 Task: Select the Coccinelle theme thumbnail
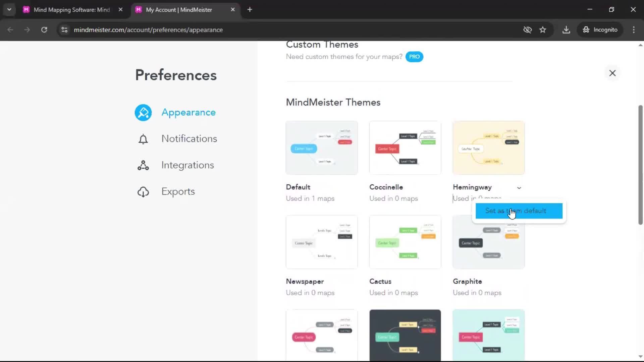(405, 148)
